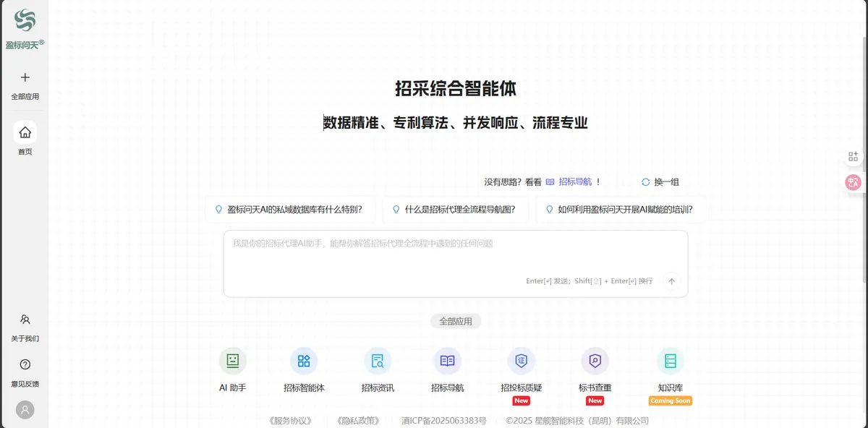Open the AI 助手 app icon
The image size is (868, 428).
pyautogui.click(x=233, y=361)
